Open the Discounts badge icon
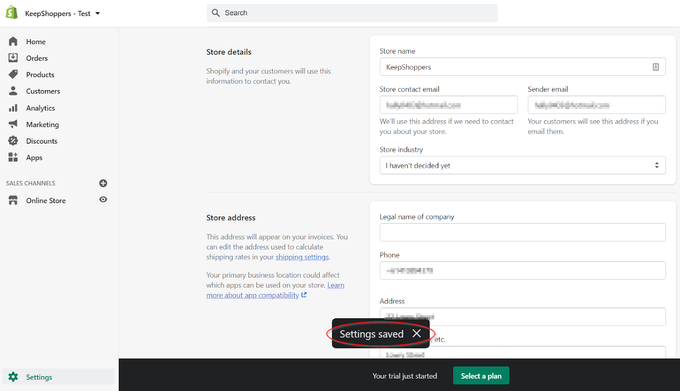This screenshot has width=680, height=391. click(13, 140)
